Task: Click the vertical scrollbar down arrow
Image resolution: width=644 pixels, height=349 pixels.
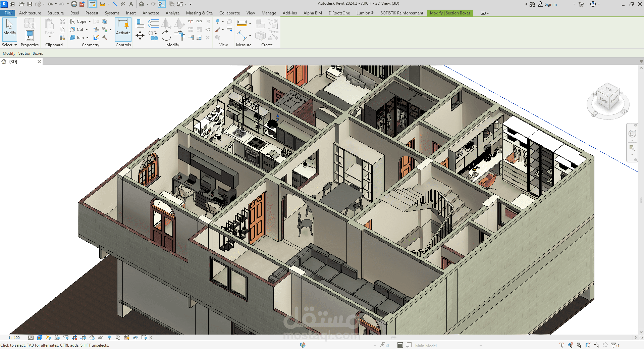Action: 641,332
